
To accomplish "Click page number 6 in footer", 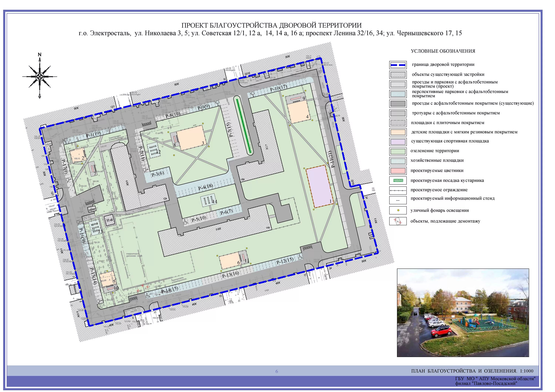I will click(277, 371).
